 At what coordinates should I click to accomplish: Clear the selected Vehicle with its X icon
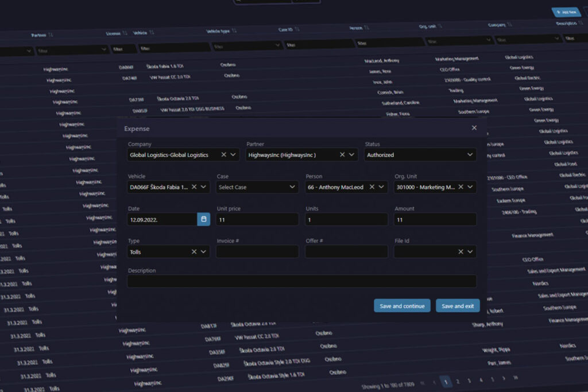[193, 187]
